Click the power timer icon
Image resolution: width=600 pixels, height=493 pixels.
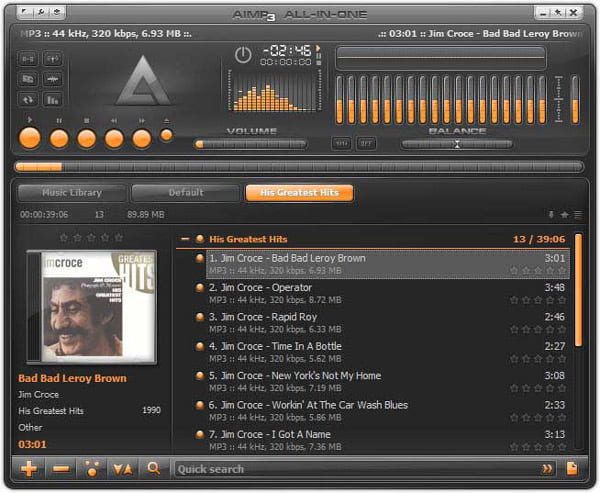[242, 55]
